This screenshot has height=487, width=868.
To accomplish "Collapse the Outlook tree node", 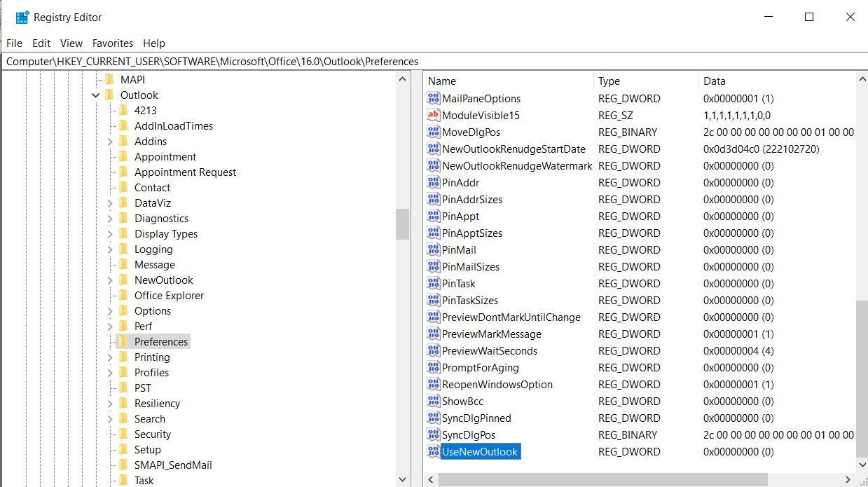I will click(x=95, y=95).
